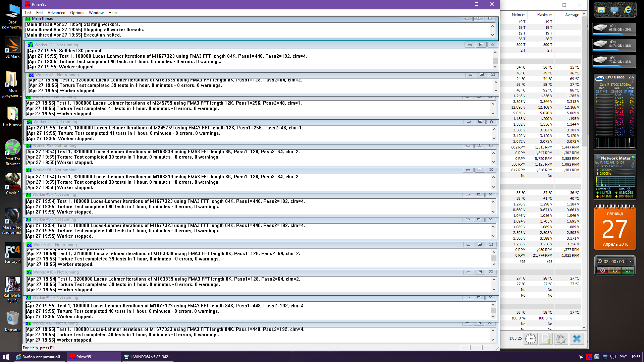Open the Test menu in Prime95

pos(28,13)
